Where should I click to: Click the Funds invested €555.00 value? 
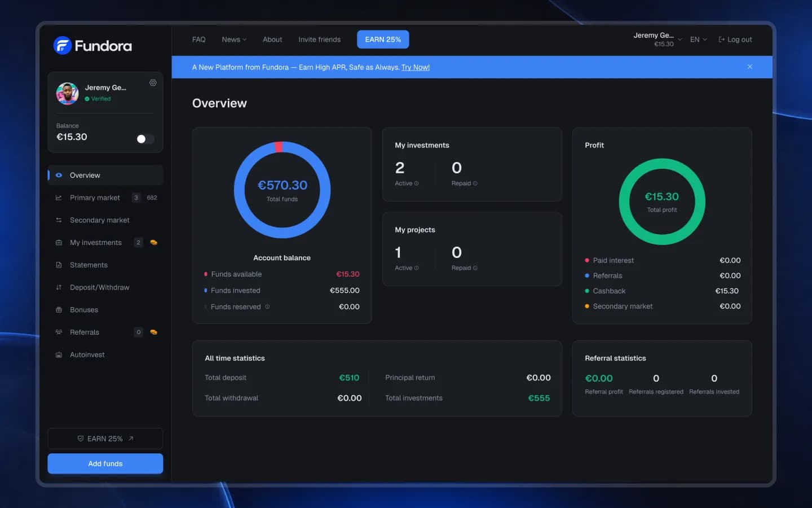tap(345, 291)
